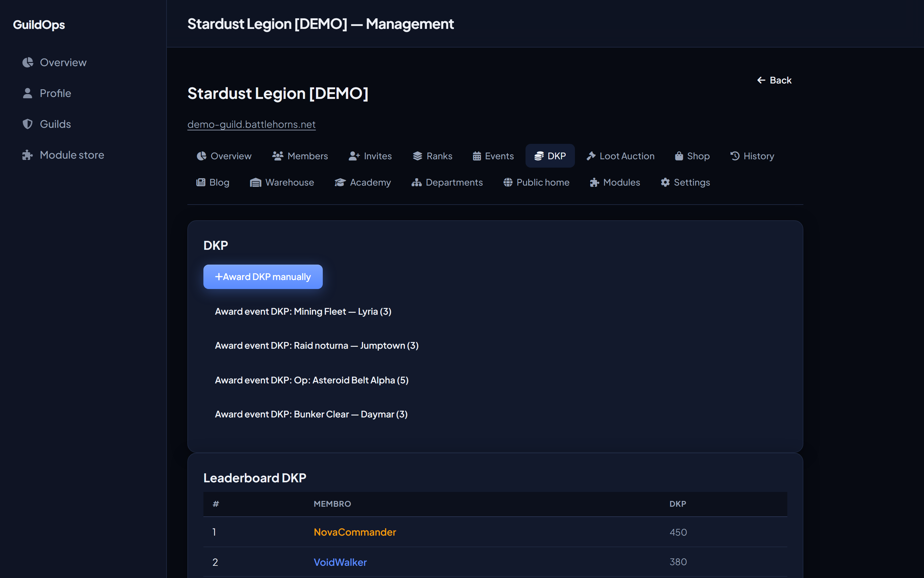The width and height of the screenshot is (924, 578).
Task: Open the Warehouse tab
Action: tap(282, 182)
